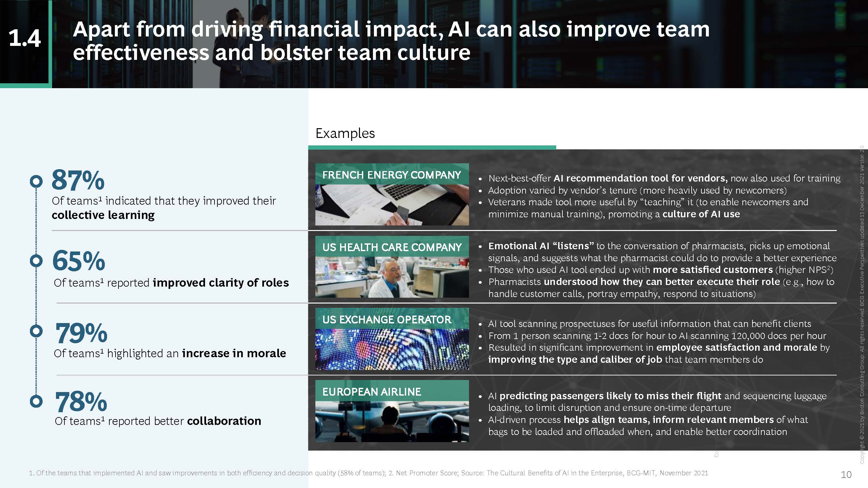Click the EUROPEAN AIRLINE label

(x=372, y=392)
